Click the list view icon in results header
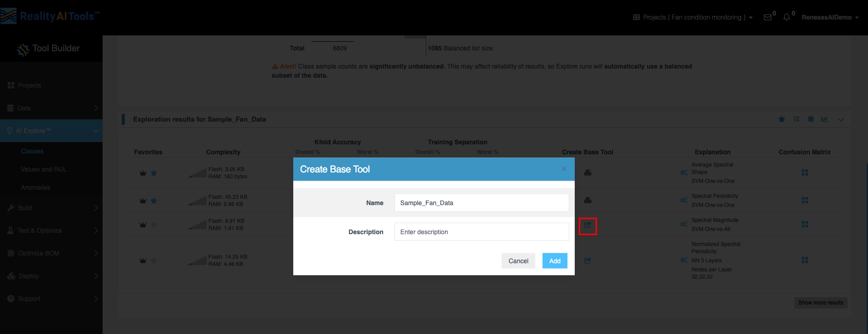Image resolution: width=868 pixels, height=334 pixels. click(x=796, y=119)
